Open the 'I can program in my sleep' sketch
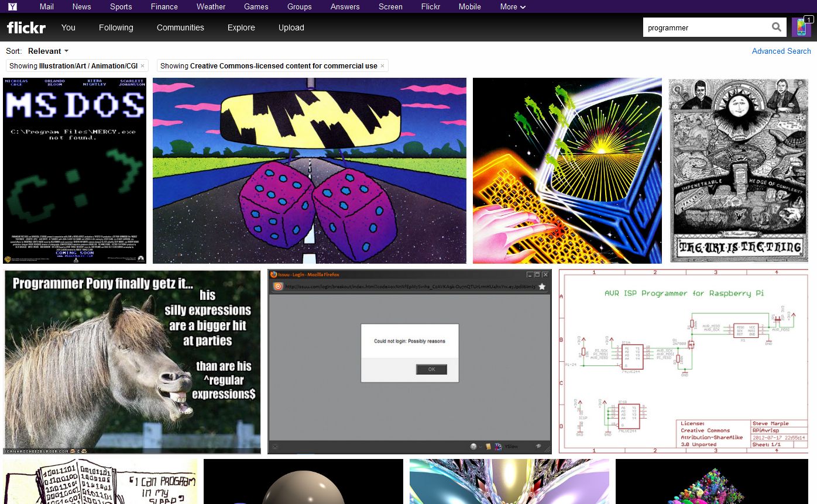This screenshot has height=504, width=817. coord(101,482)
